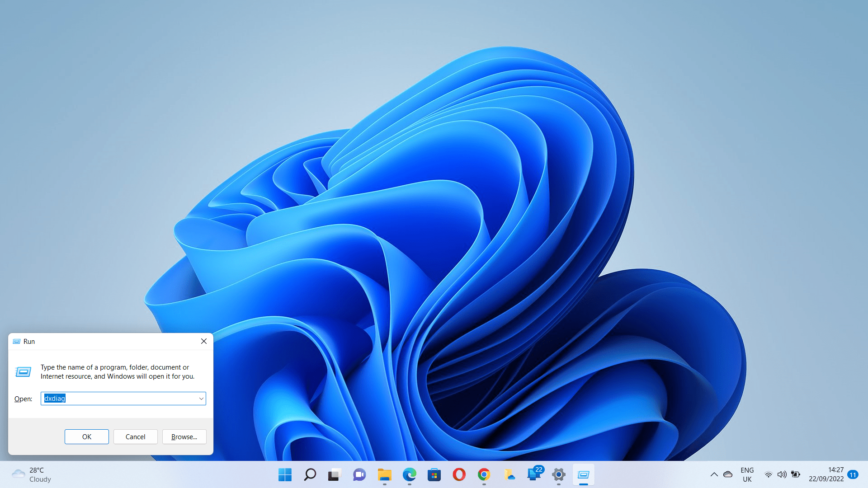Open Windows Search
The height and width of the screenshot is (488, 868).
tap(309, 474)
